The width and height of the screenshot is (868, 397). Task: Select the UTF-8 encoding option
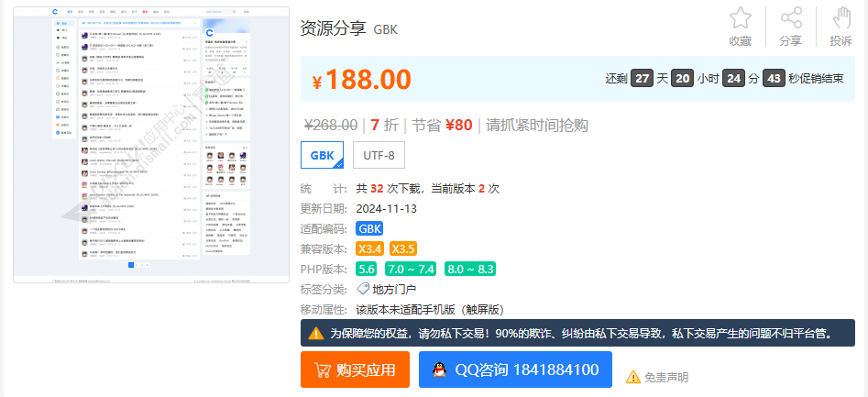(x=379, y=155)
